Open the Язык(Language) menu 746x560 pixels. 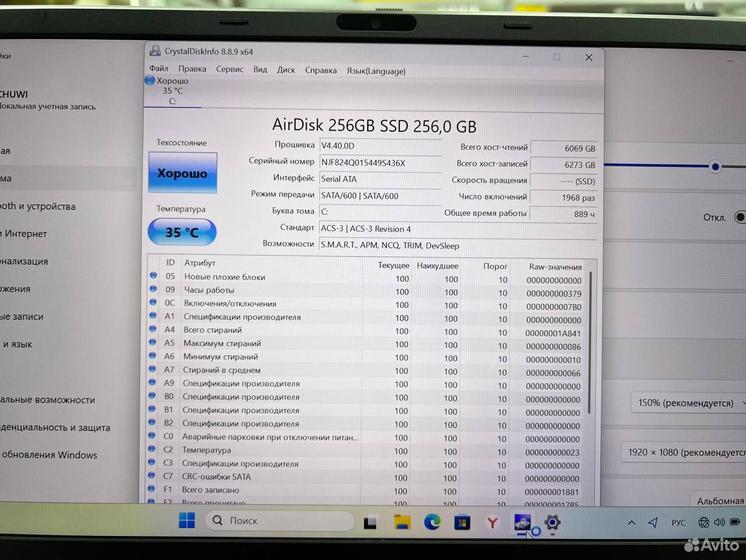(376, 71)
